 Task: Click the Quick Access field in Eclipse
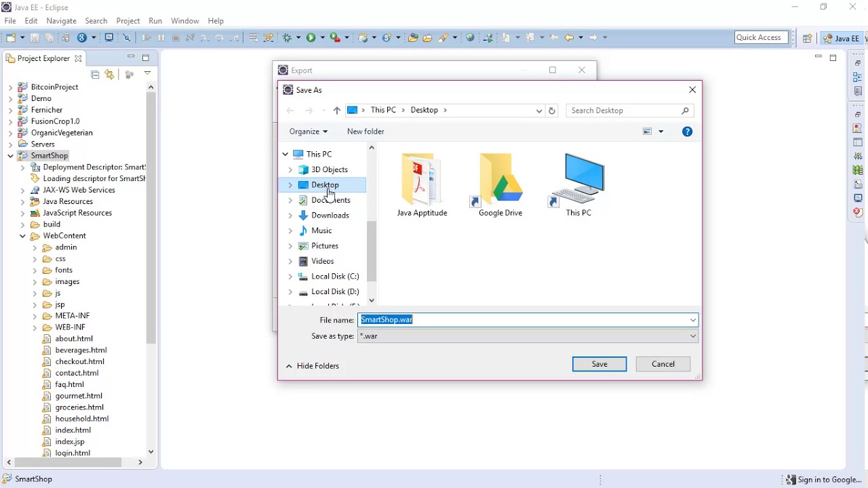tap(762, 37)
